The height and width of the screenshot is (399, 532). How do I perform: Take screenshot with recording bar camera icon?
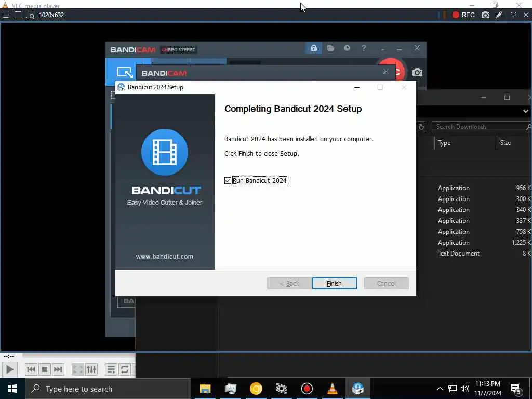pos(486,15)
